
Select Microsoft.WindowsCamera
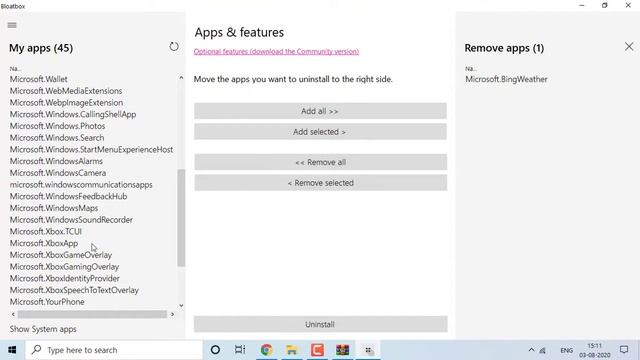(58, 173)
